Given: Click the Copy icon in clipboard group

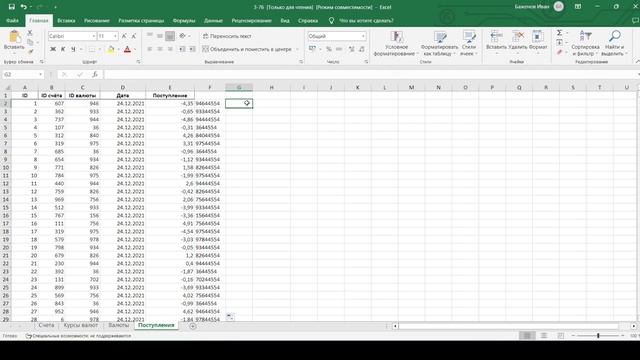Looking at the screenshot, I should 30,42.
